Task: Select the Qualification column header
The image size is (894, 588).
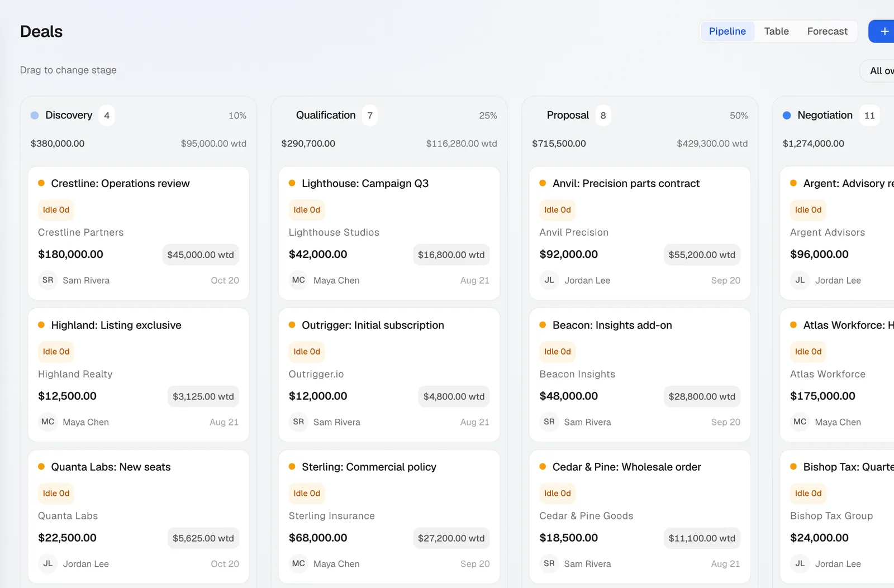Action: pos(326,115)
